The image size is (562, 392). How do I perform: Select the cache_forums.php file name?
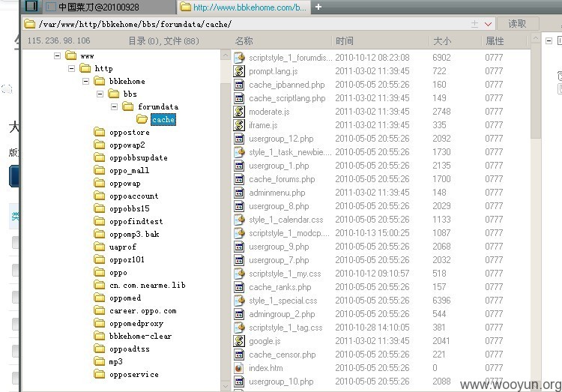point(282,179)
